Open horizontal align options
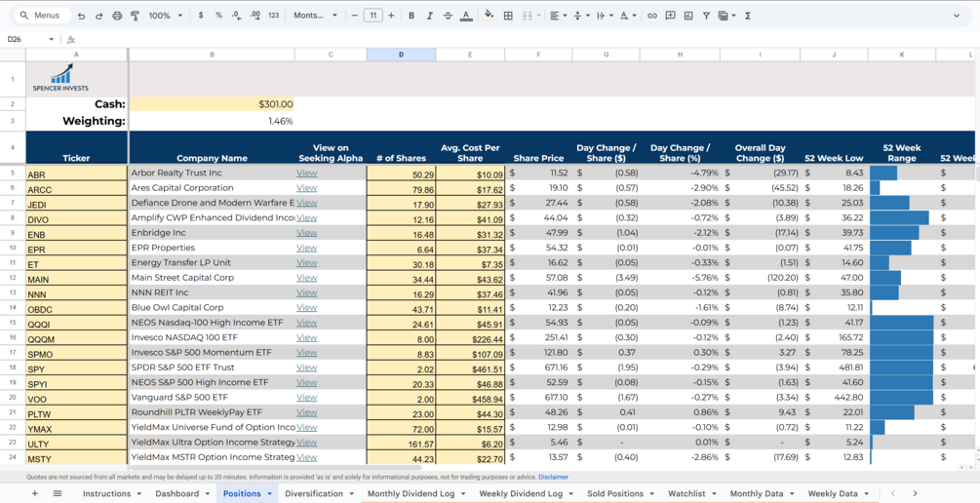The width and height of the screenshot is (980, 503). click(558, 16)
